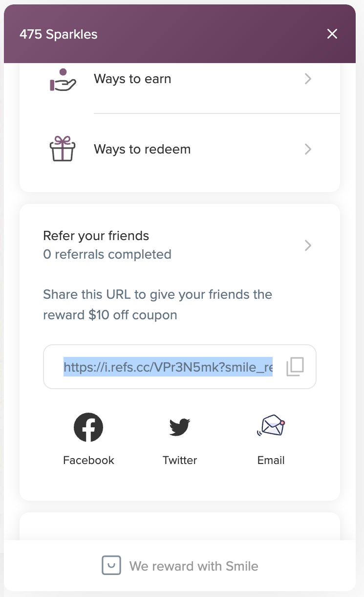Expand Ways to earn chevron
Image resolution: width=364 pixels, height=597 pixels.
click(308, 79)
